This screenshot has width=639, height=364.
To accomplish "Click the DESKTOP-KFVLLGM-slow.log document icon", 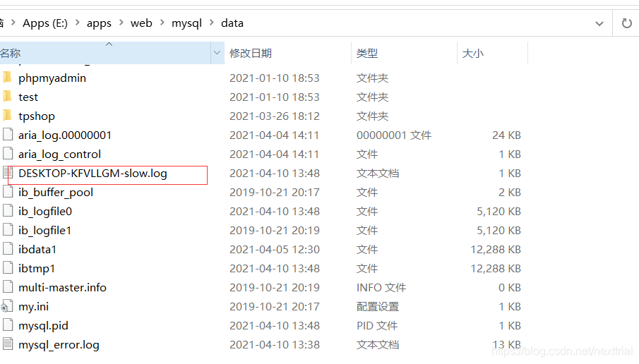I will click(x=8, y=173).
